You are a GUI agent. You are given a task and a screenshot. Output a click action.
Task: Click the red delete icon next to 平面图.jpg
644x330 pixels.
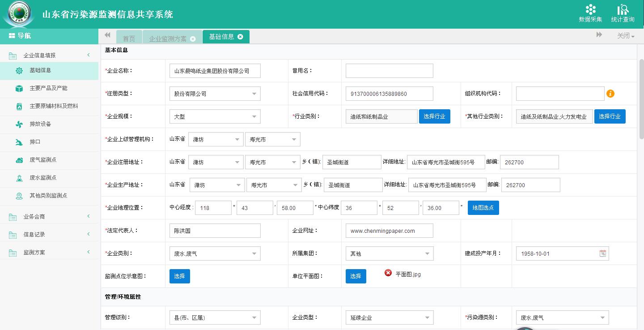click(388, 273)
